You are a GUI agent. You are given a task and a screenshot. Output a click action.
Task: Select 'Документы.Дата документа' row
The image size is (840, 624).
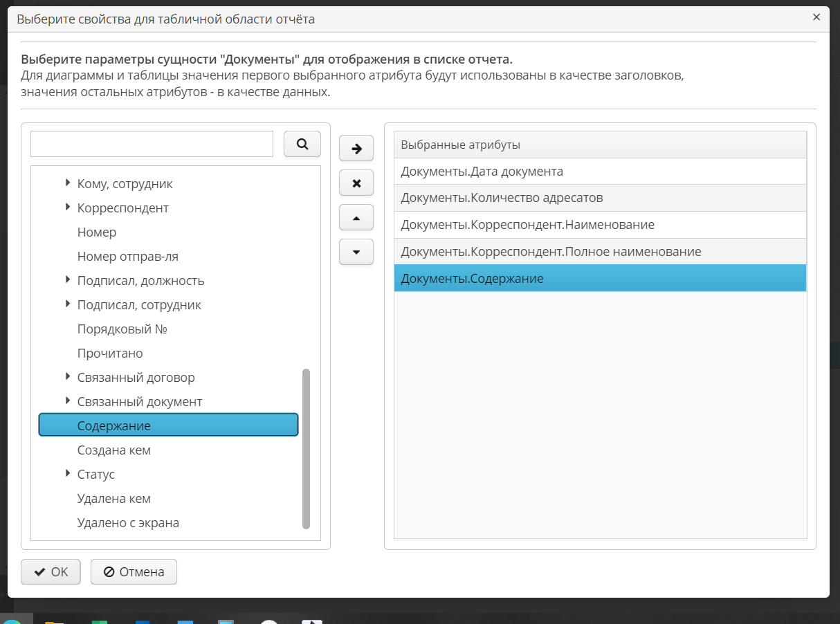tap(482, 172)
